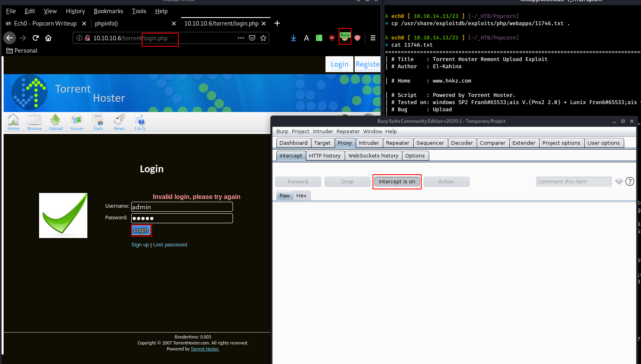The image size is (641, 364).
Task: Open the Firefox History menu
Action: (75, 11)
